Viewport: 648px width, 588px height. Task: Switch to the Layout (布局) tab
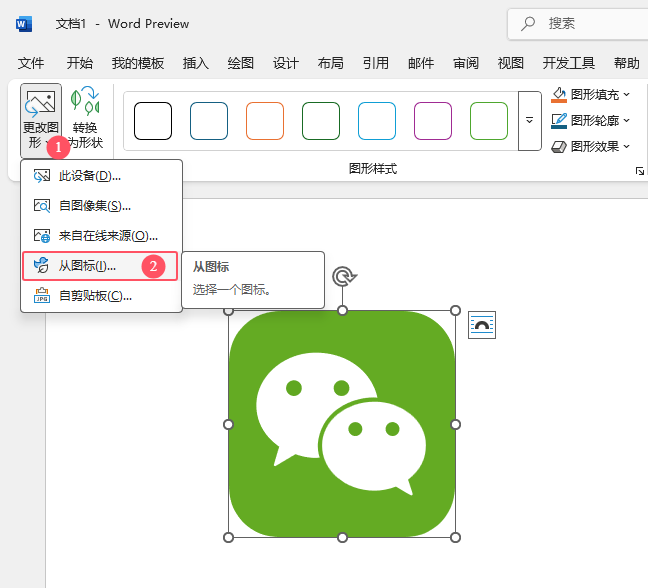coord(331,63)
